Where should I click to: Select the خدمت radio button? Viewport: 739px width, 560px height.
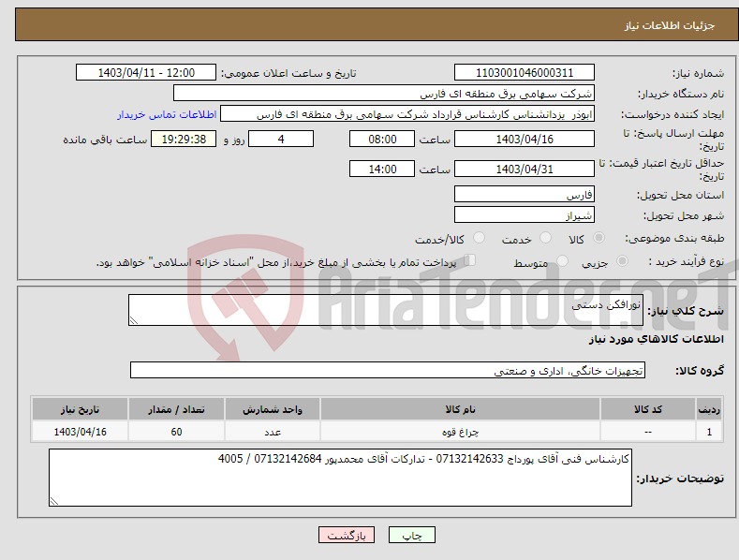pos(545,238)
